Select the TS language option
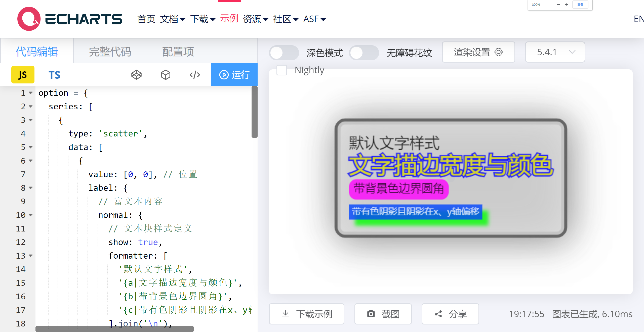Viewport: 644px width, 332px height. point(54,75)
